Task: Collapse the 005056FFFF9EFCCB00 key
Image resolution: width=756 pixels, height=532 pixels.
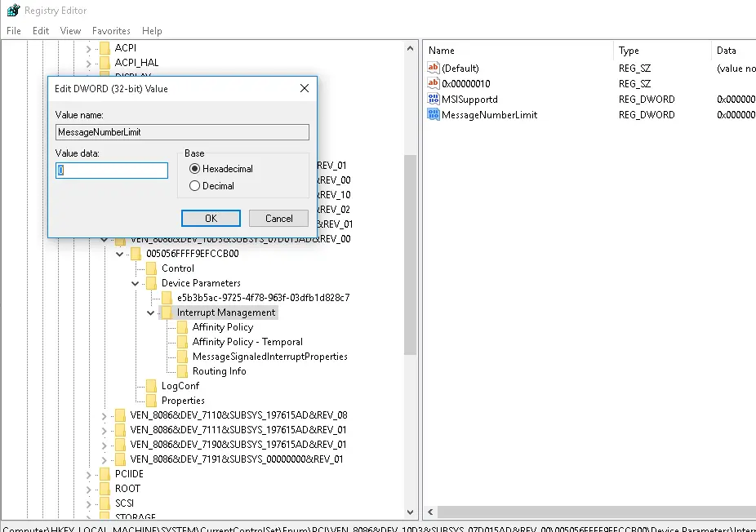Action: (119, 254)
